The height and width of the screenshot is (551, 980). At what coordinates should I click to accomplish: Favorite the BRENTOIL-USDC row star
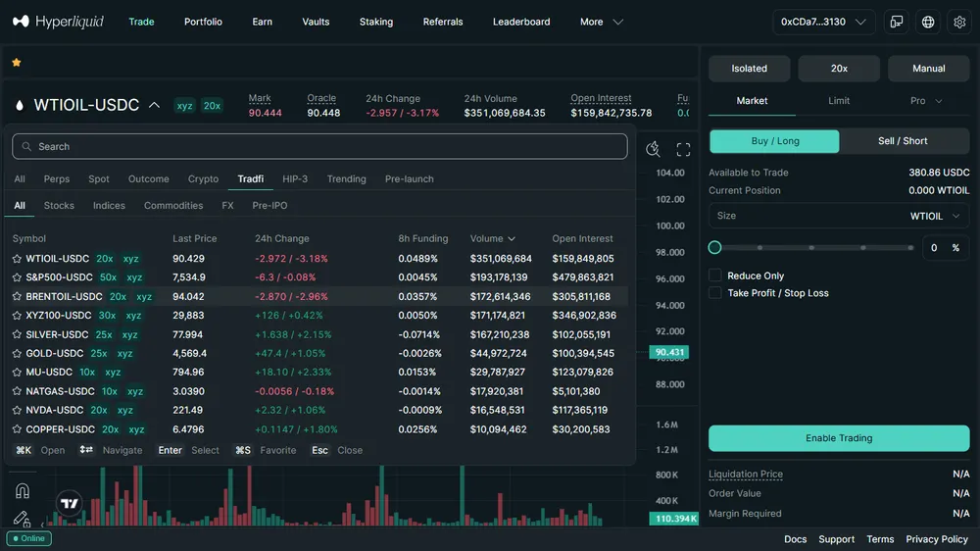(x=17, y=296)
